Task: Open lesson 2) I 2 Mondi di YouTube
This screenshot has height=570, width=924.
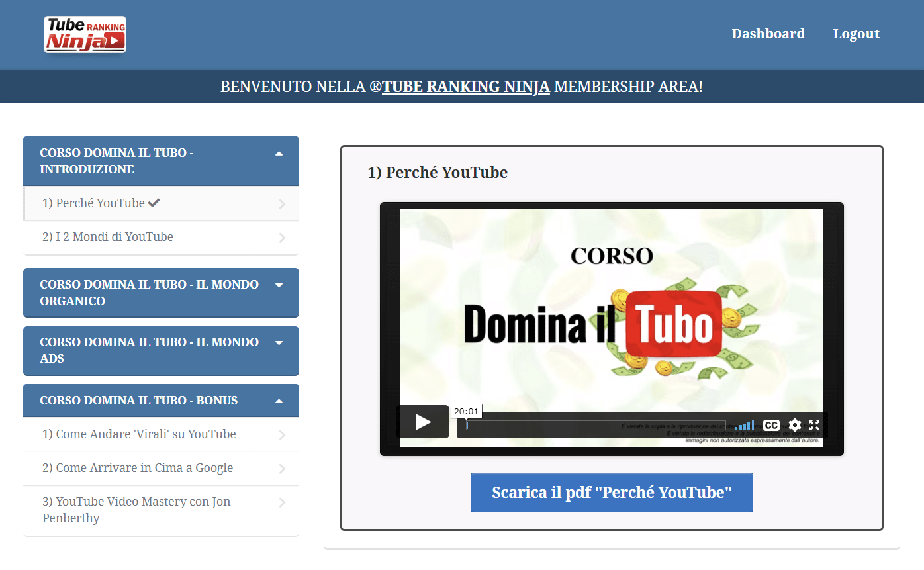Action: 161,238
